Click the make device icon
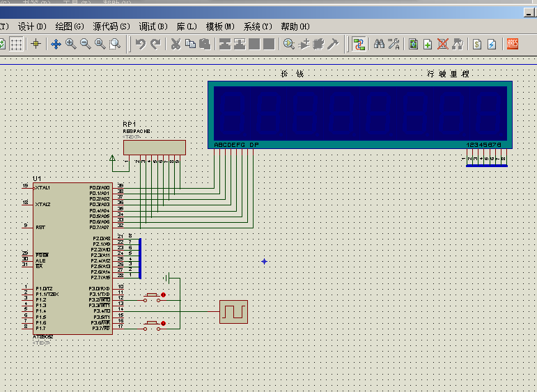 coord(304,44)
